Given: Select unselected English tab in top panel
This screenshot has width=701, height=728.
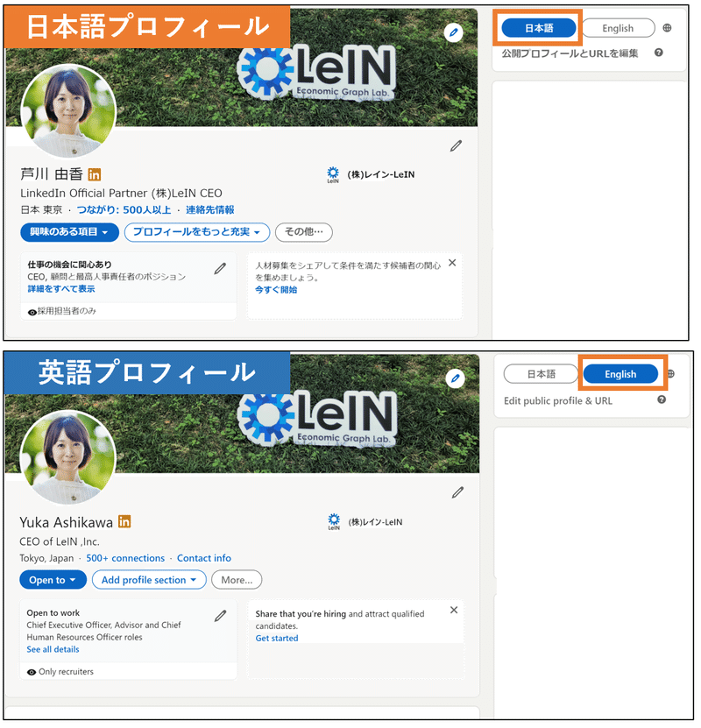Looking at the screenshot, I should [x=618, y=28].
